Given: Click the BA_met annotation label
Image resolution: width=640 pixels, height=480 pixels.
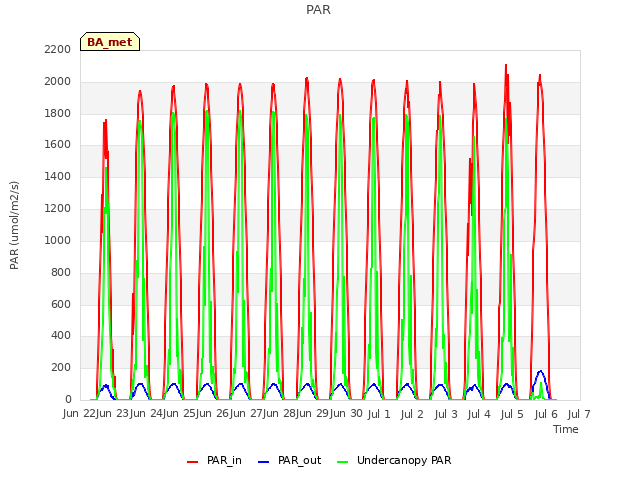Looking at the screenshot, I should click(x=110, y=42).
